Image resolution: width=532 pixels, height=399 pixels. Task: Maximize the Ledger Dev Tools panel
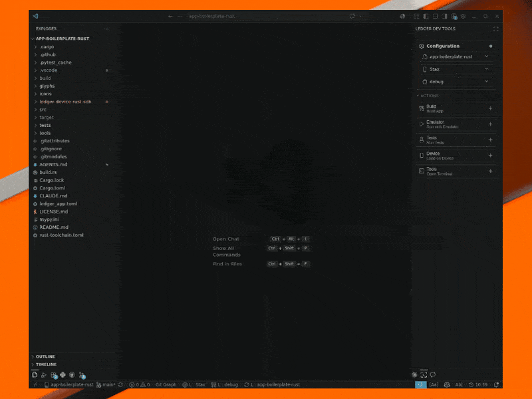495,29
